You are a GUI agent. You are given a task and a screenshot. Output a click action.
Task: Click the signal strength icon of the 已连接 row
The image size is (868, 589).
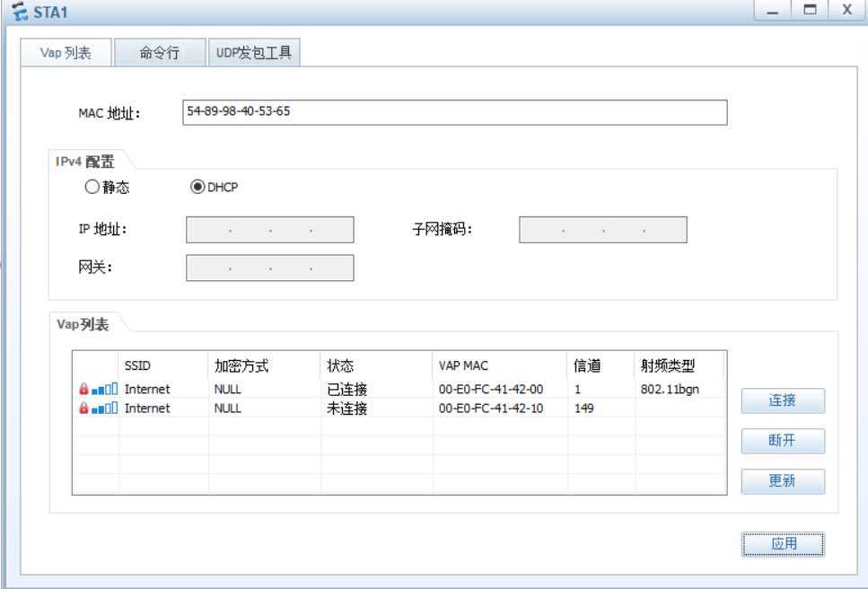click(x=105, y=389)
